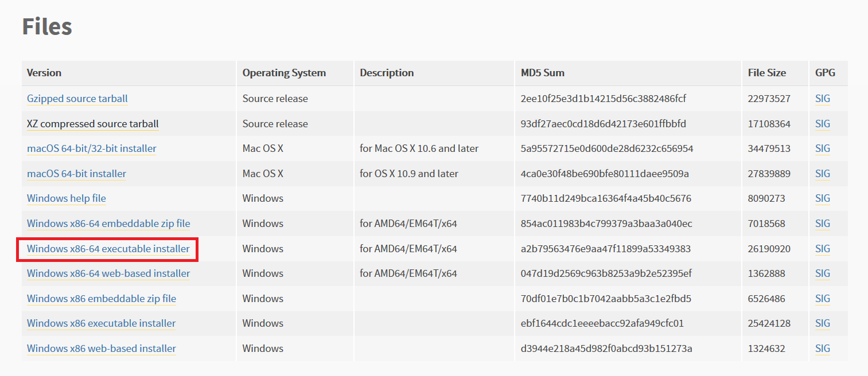Click the XZ compressed source tarball link
The image size is (868, 376).
[x=93, y=124]
